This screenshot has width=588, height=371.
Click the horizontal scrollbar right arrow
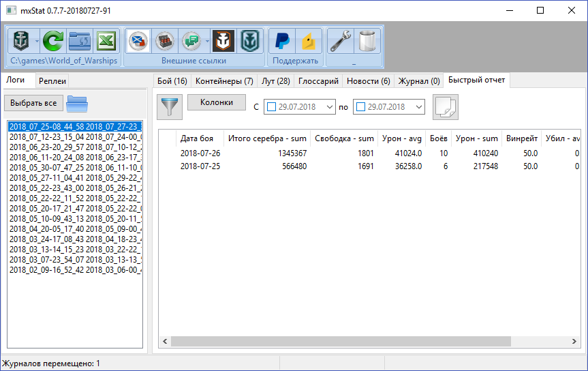574,342
